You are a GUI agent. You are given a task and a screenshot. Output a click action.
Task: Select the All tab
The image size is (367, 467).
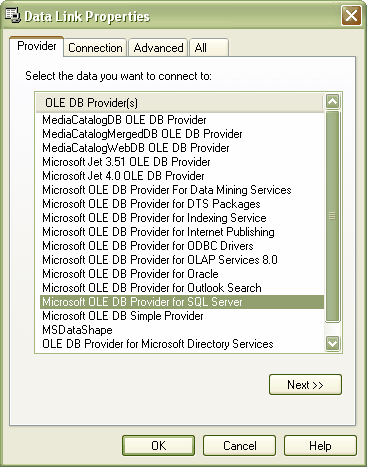(x=209, y=48)
